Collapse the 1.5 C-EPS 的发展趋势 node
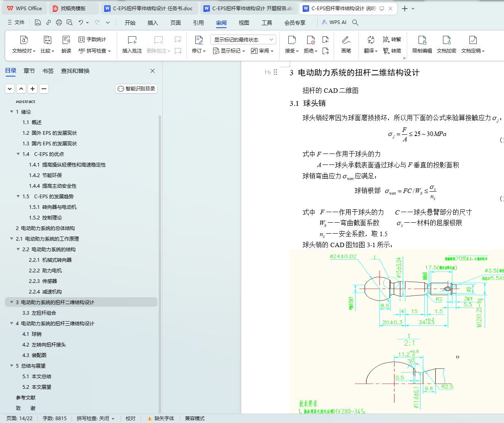This screenshot has height=423, width=504. coord(18,196)
